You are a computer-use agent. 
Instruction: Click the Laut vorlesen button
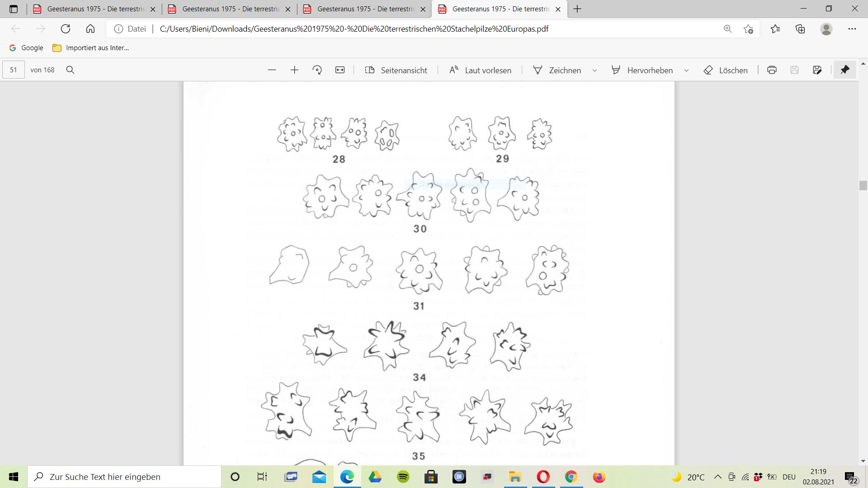click(x=480, y=70)
